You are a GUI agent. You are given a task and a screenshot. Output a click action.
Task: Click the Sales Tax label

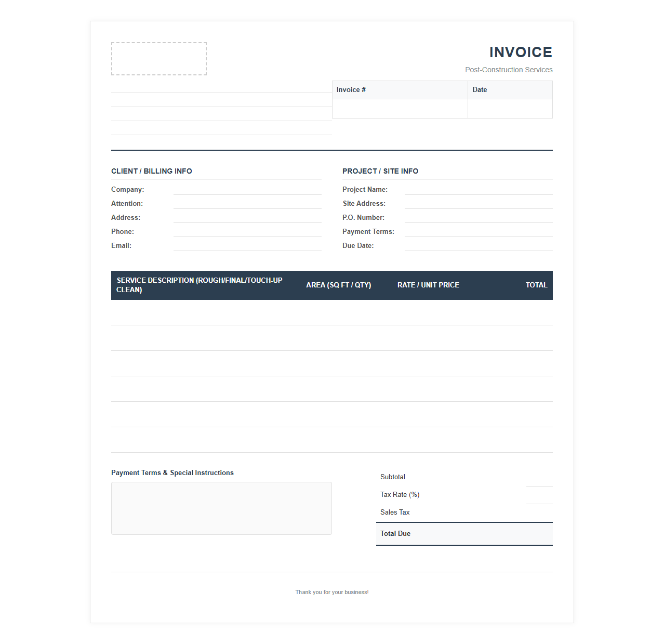pyautogui.click(x=395, y=512)
